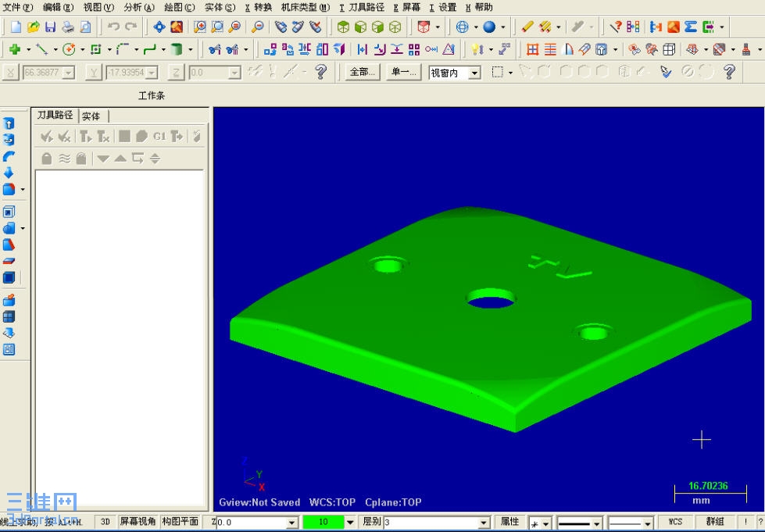Select the create circle/arc tool icon
Image resolution: width=765 pixels, height=532 pixels.
click(x=69, y=49)
